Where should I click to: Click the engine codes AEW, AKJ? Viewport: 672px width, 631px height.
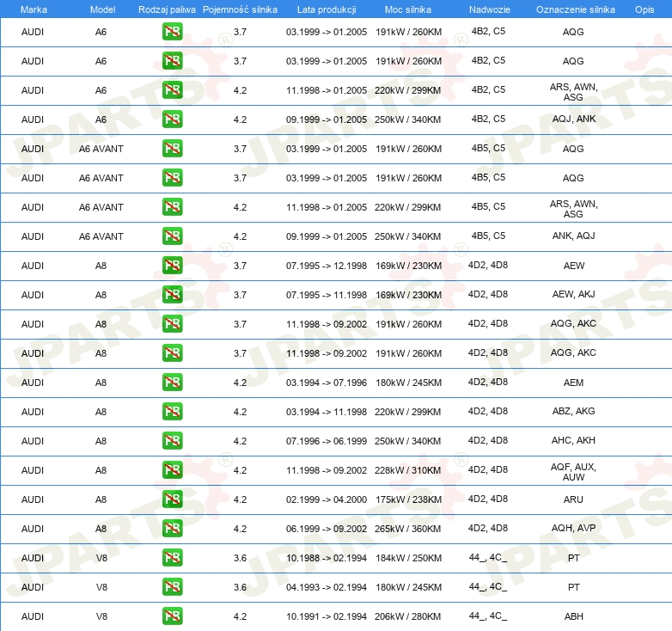573,294
